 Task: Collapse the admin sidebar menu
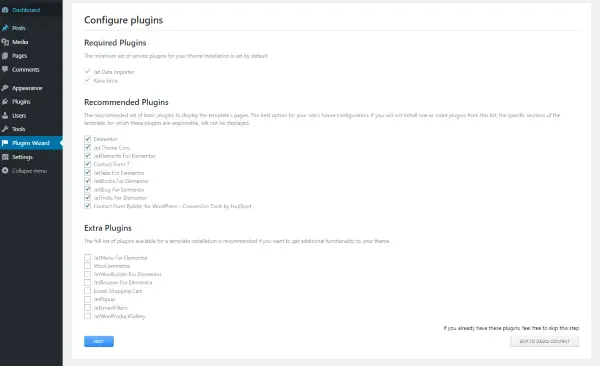tap(31, 171)
